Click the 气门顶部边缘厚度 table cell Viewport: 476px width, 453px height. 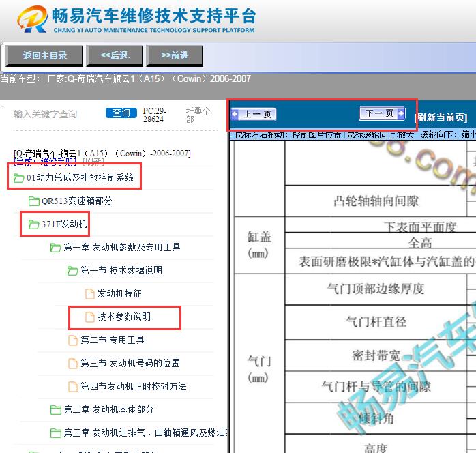(x=376, y=289)
